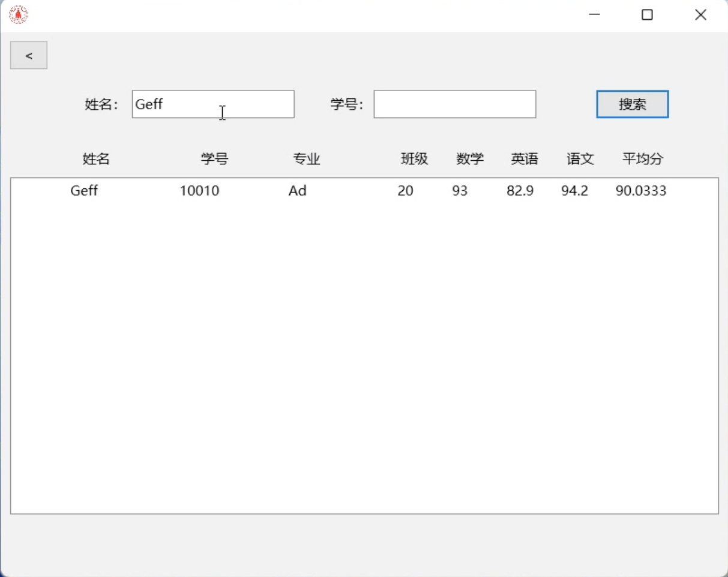
Task: Click the average score 90.0333 cell
Action: click(x=640, y=190)
